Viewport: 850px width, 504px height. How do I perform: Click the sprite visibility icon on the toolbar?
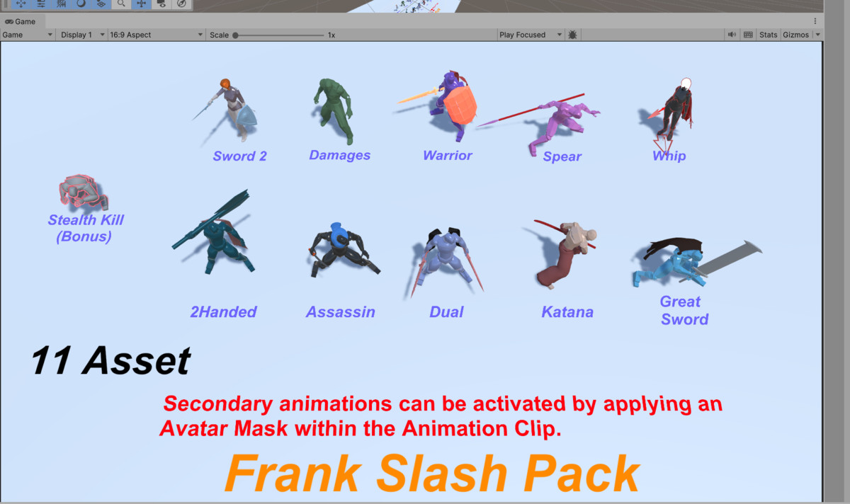[x=162, y=4]
